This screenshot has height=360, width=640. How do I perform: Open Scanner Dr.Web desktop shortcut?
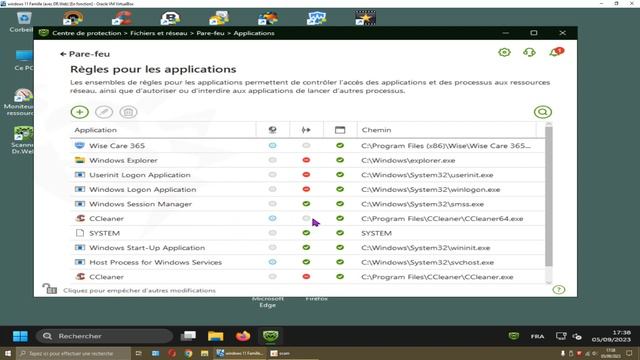pos(23,140)
